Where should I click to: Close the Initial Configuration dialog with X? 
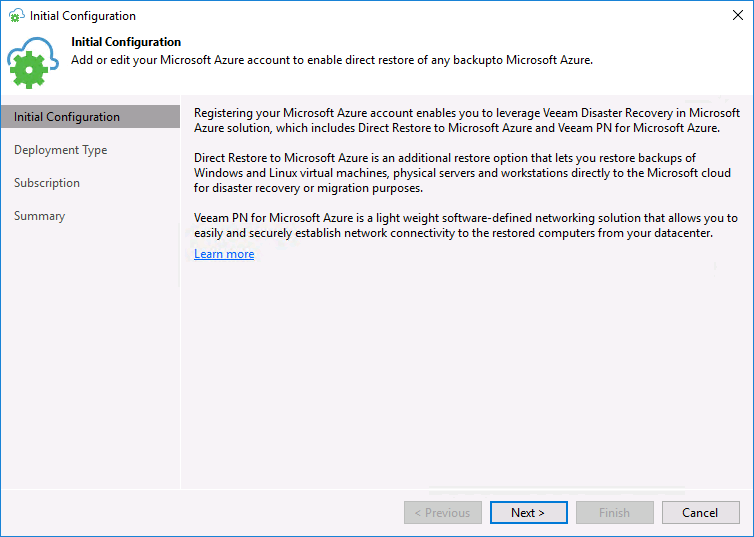(738, 15)
